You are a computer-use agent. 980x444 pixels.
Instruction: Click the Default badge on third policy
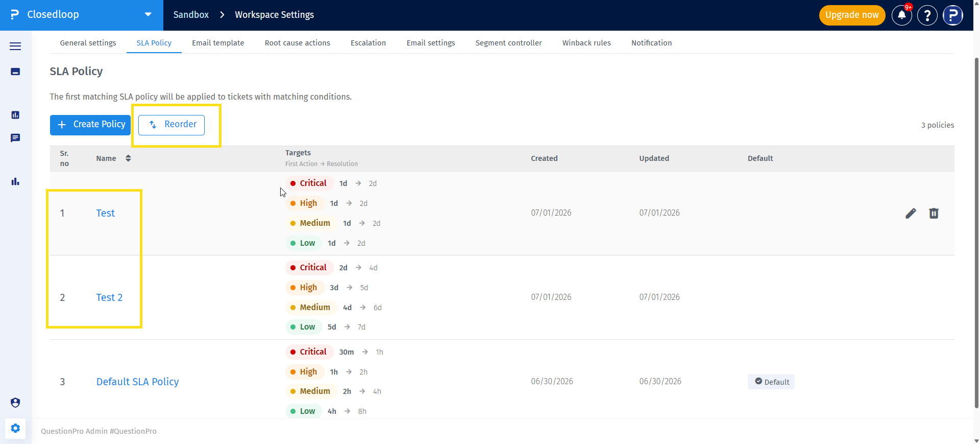(x=771, y=382)
